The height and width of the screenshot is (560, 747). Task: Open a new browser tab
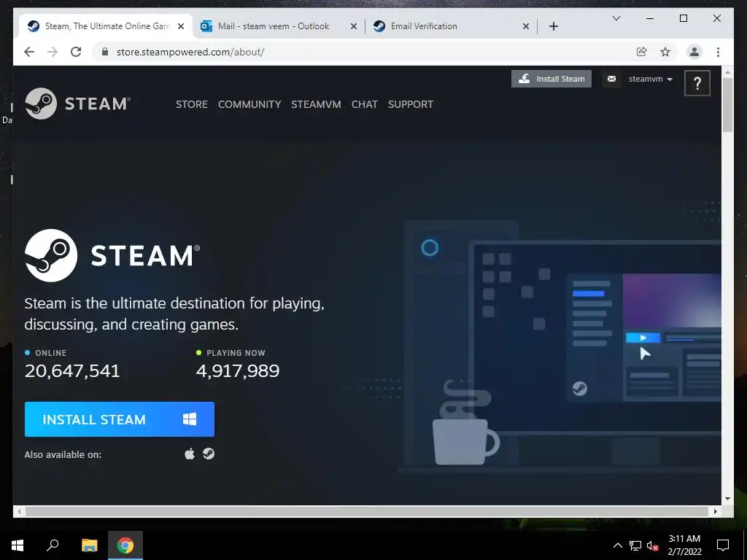[x=554, y=26]
